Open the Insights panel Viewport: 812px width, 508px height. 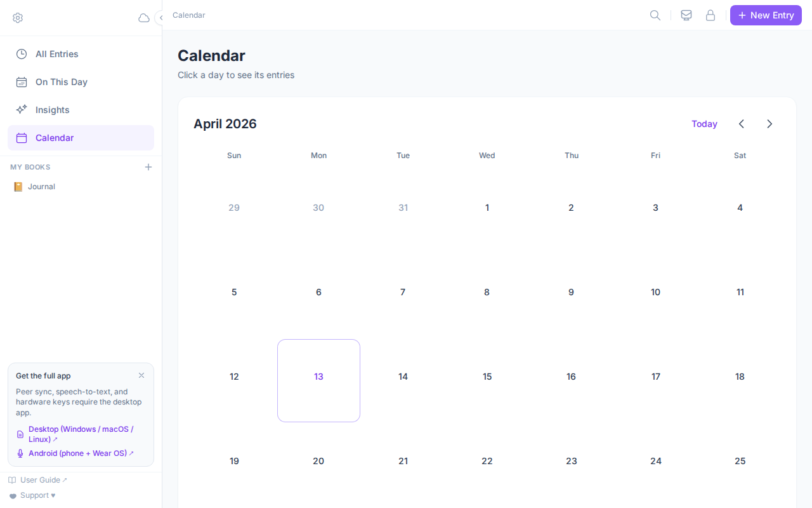52,109
